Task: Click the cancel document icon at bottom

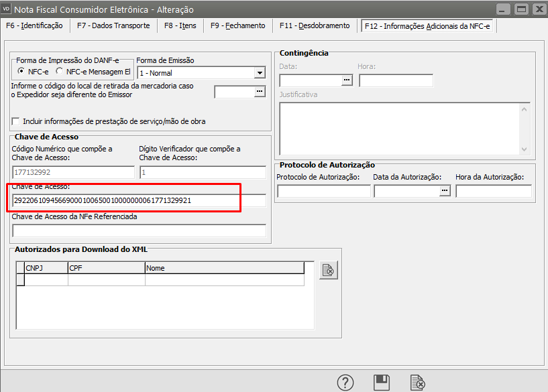Action: [x=418, y=383]
